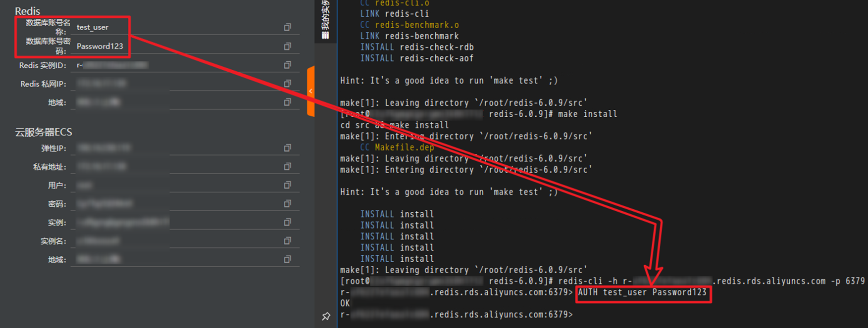The image size is (868, 328).
Task: Copy the Redis 实例ID value
Action: pyautogui.click(x=287, y=65)
